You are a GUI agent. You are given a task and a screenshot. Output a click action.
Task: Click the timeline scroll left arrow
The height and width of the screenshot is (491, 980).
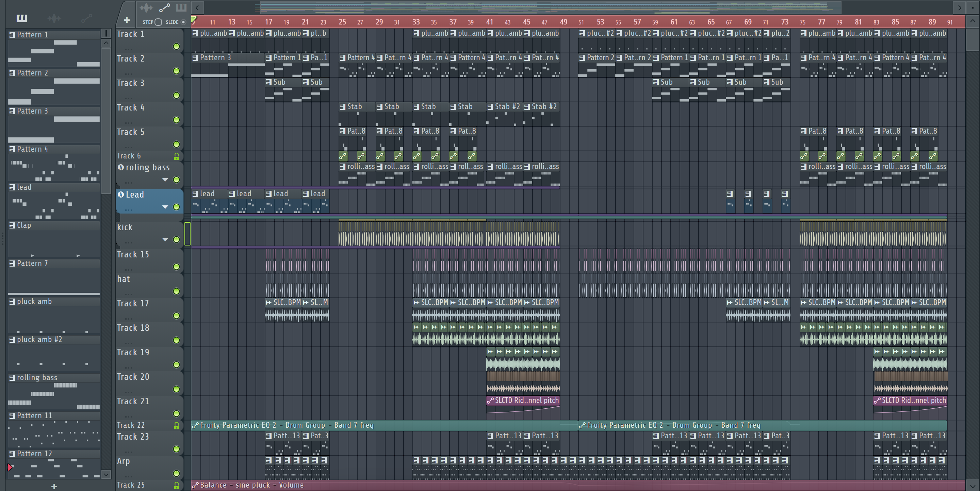(x=197, y=7)
